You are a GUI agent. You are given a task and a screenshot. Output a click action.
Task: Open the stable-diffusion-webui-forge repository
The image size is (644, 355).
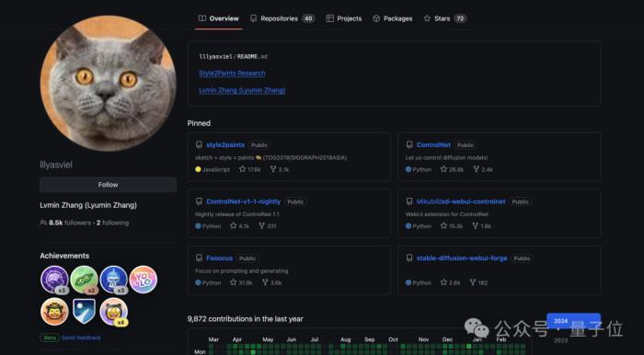click(462, 258)
